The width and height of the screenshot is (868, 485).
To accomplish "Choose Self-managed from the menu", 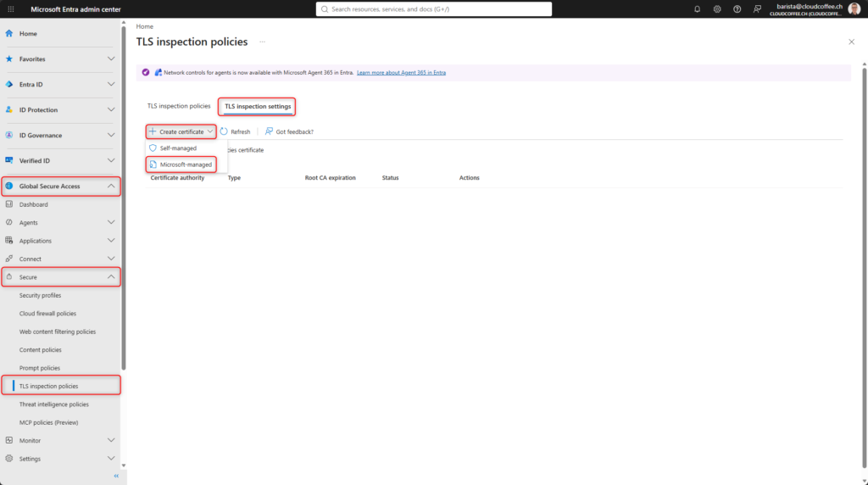I will (x=178, y=148).
